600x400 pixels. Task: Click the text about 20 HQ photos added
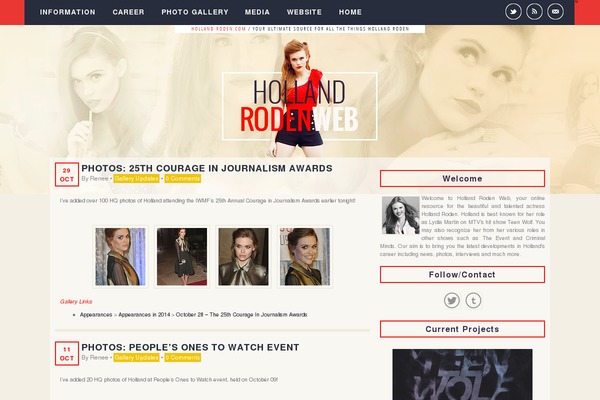click(169, 380)
